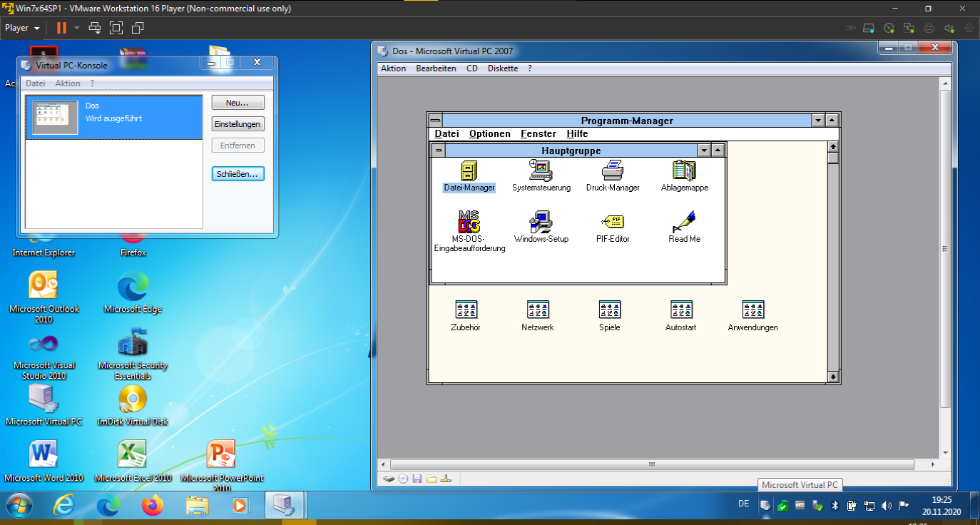Click VMware sound card device icon
The width and height of the screenshot is (980, 525).
point(949,28)
